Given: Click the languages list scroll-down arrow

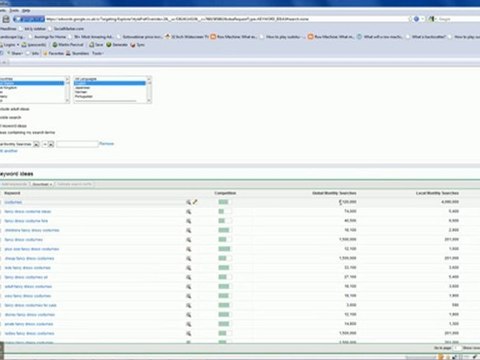Looking at the screenshot, I should pyautogui.click(x=149, y=100).
